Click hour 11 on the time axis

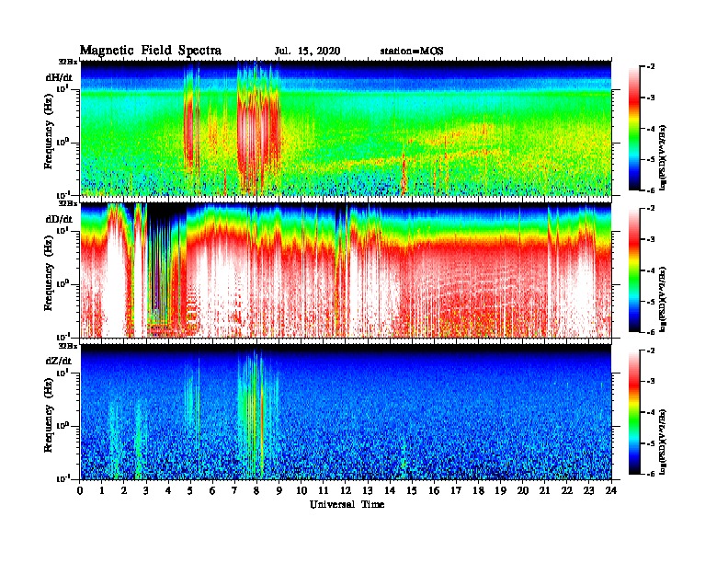(324, 491)
